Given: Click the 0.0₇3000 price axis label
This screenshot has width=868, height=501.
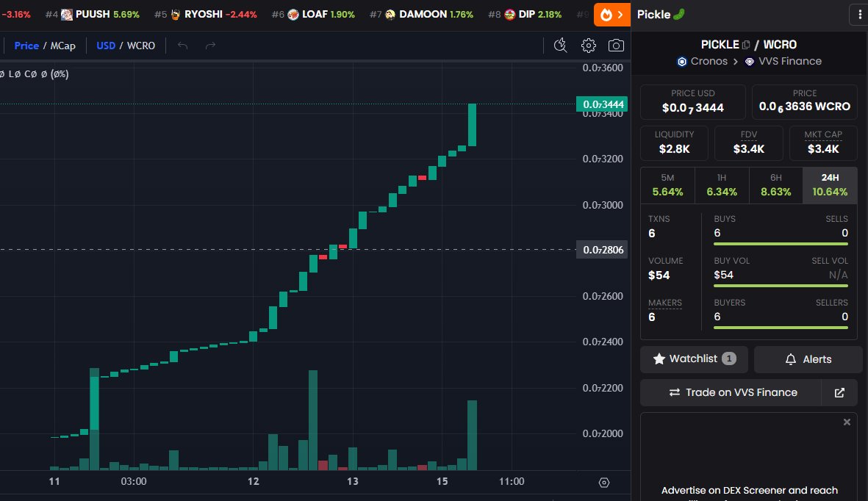Looking at the screenshot, I should coord(602,205).
